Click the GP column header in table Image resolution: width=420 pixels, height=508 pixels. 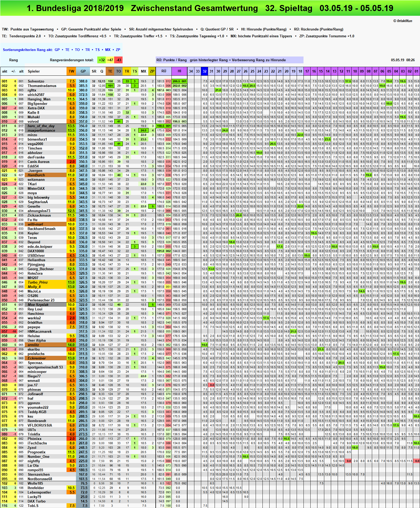83,71
